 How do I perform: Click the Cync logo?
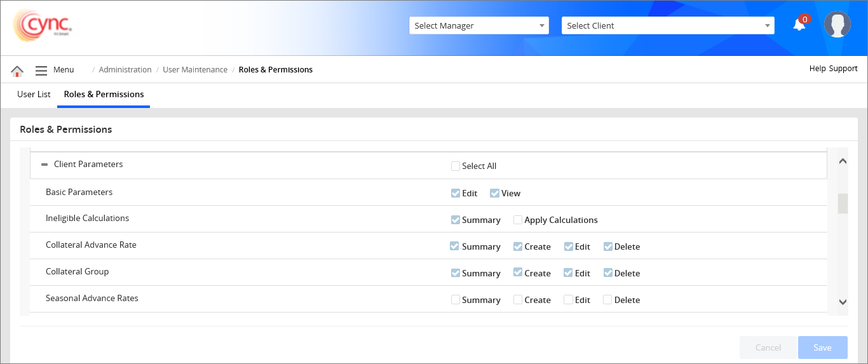43,26
